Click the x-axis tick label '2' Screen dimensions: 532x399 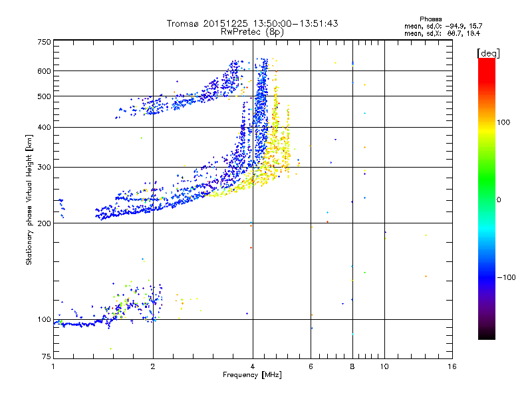pyautogui.click(x=153, y=366)
